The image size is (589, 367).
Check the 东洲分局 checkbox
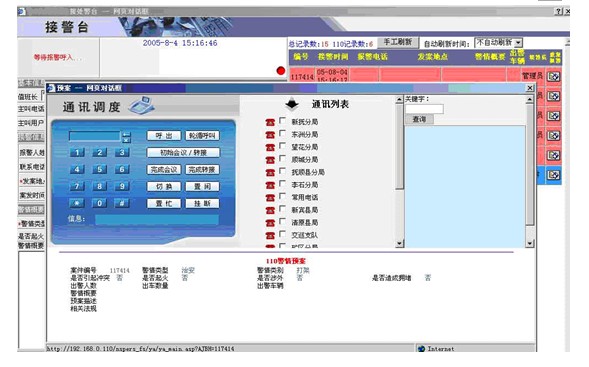(x=282, y=134)
